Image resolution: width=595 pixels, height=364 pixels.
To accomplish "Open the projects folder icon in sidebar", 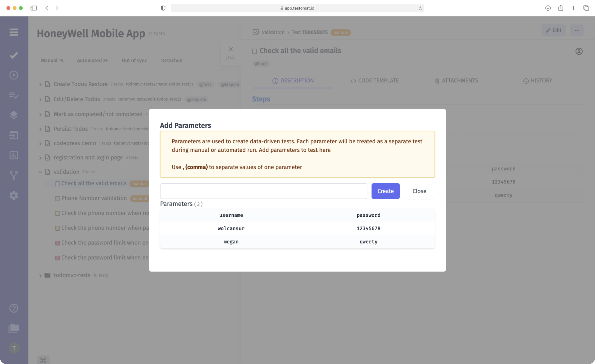I will [x=14, y=328].
